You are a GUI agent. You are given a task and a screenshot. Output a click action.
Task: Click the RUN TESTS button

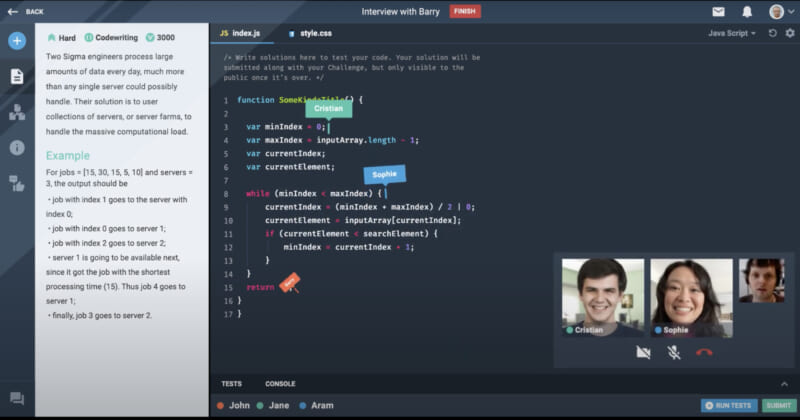coord(729,405)
